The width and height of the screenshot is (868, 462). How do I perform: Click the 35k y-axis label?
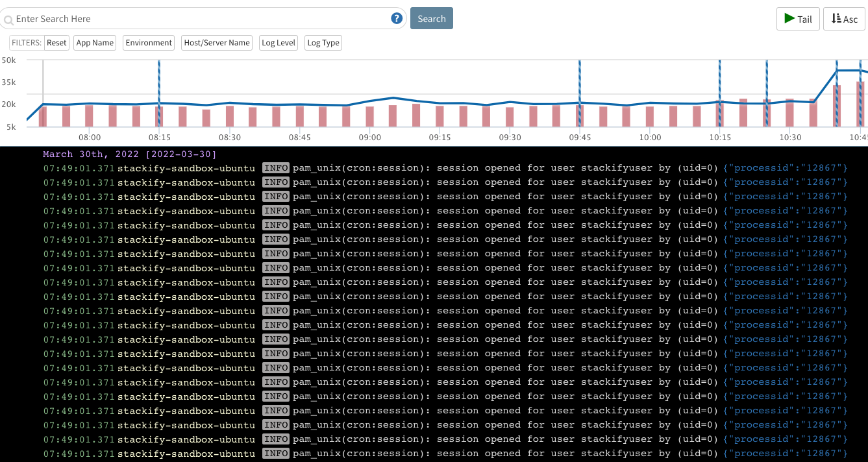[x=9, y=82]
